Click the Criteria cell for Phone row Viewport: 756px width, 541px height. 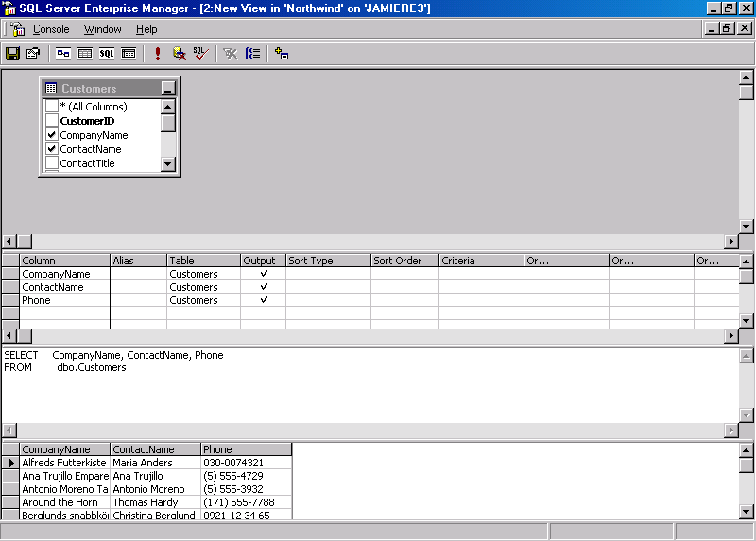(481, 300)
